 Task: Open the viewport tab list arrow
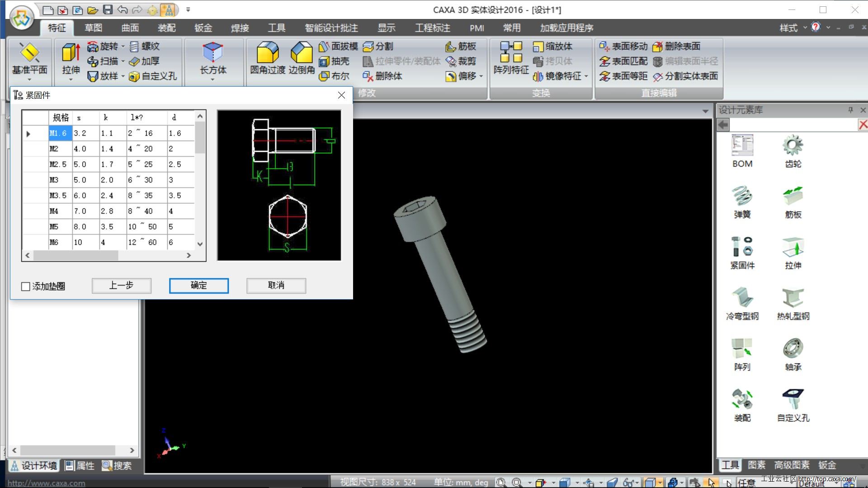(705, 111)
